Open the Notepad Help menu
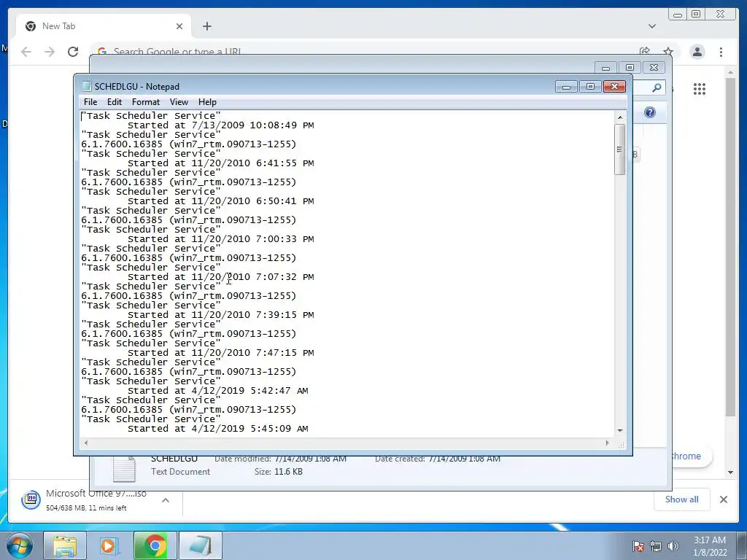 coord(207,102)
